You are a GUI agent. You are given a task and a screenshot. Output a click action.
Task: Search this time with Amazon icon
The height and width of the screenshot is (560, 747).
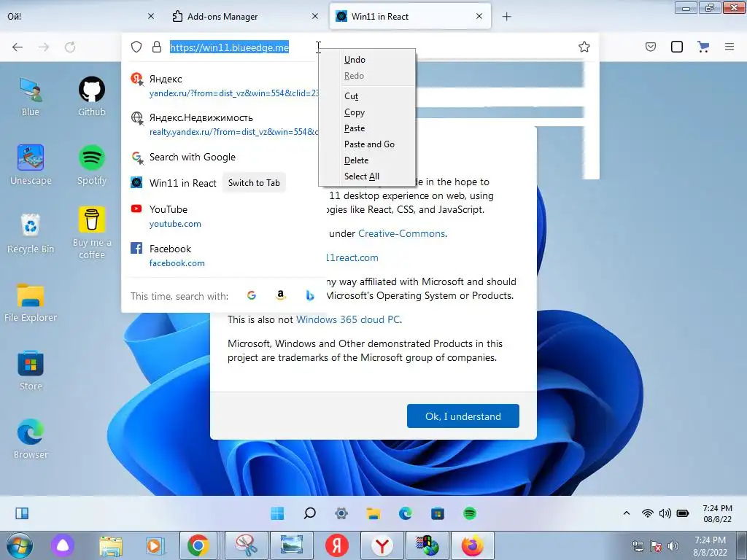(281, 296)
